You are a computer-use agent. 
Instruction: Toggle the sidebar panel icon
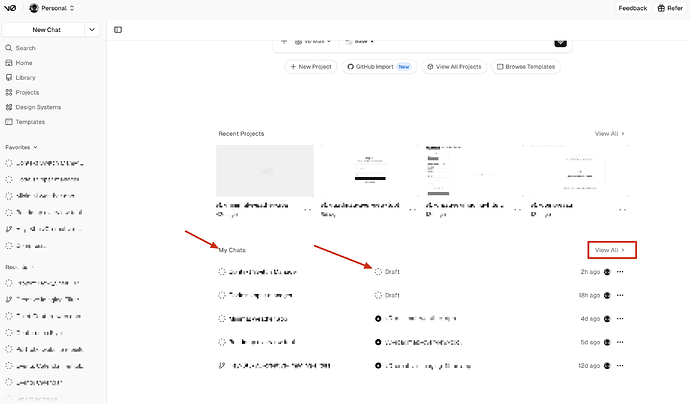pyautogui.click(x=118, y=29)
